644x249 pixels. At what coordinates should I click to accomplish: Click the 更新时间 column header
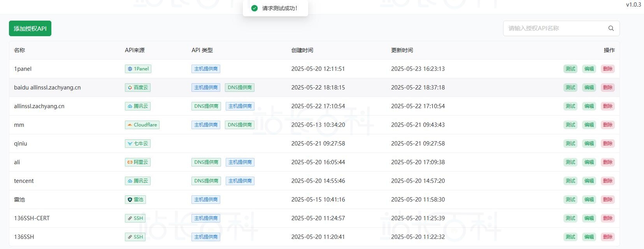pos(402,50)
